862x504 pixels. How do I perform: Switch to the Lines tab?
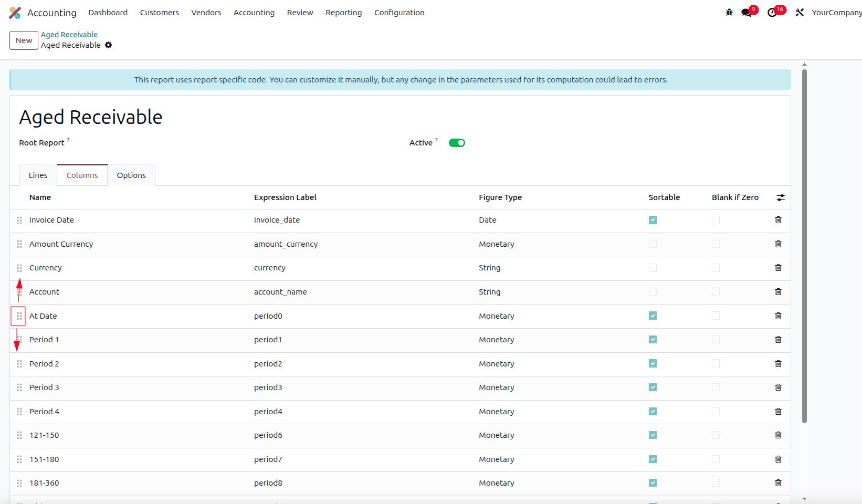click(38, 175)
